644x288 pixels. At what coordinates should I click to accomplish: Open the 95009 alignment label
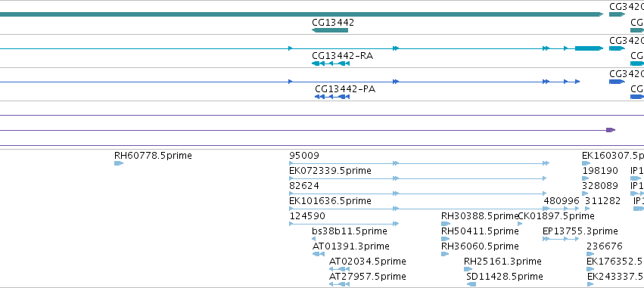coord(304,156)
